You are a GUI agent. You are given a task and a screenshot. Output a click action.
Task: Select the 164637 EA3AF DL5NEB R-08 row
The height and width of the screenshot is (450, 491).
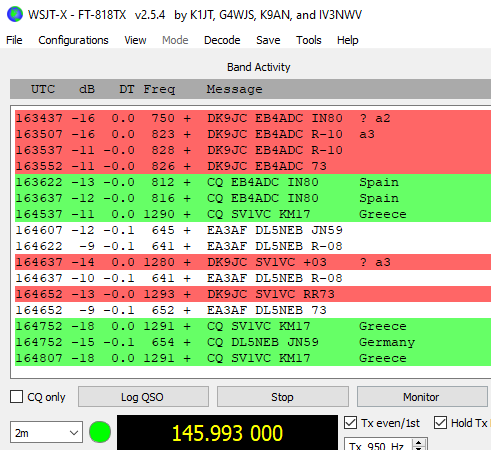coord(253,278)
